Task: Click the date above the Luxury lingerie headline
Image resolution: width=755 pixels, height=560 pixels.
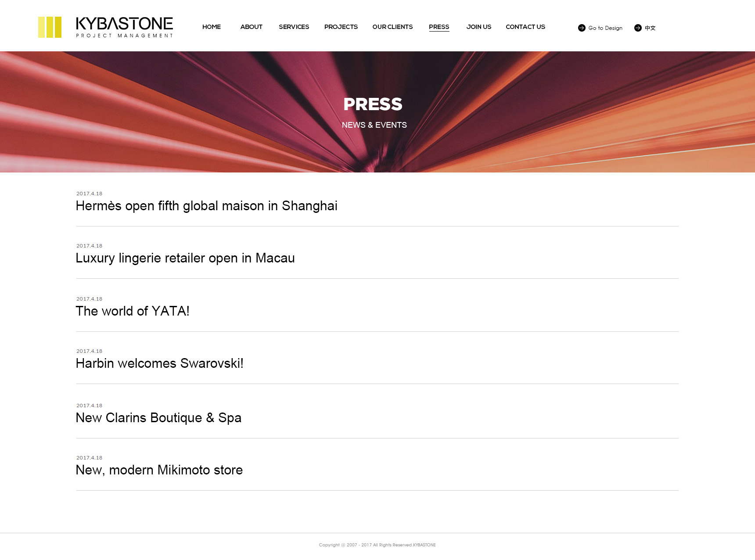Action: click(x=89, y=246)
